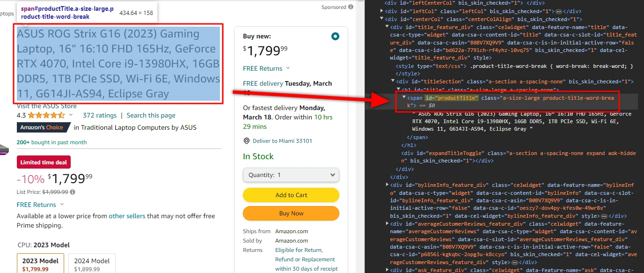
Task: Click the location pin icon beside Deliver to Miami
Action: [247, 140]
